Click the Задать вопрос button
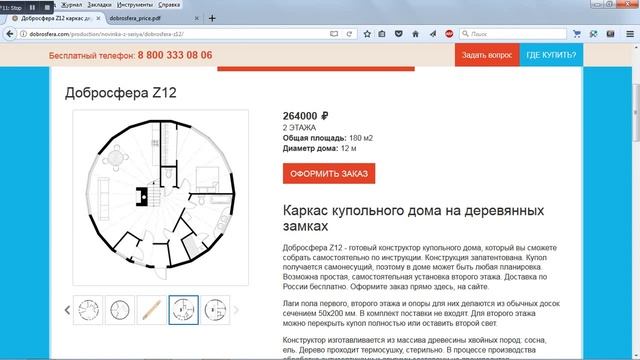The height and width of the screenshot is (360, 640). point(487,55)
